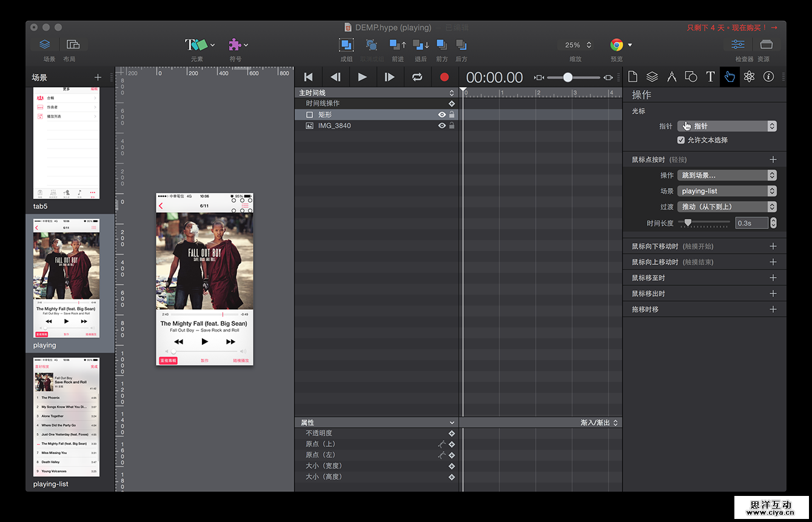Switch to the Document inspector tab
812x522 pixels.
coord(632,76)
